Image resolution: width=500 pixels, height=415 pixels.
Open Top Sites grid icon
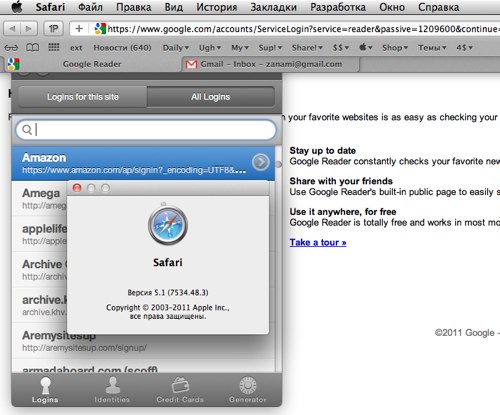(54, 47)
